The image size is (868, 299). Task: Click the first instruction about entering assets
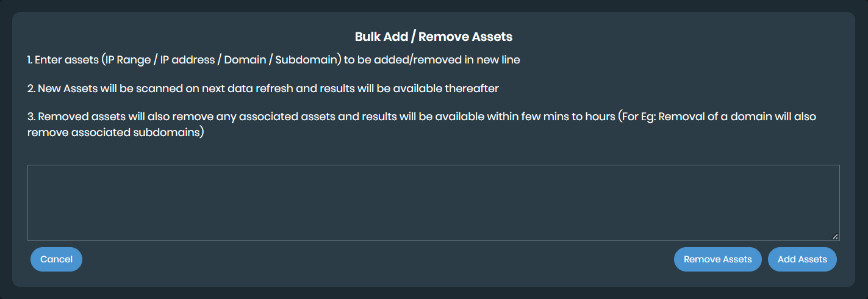pos(273,60)
